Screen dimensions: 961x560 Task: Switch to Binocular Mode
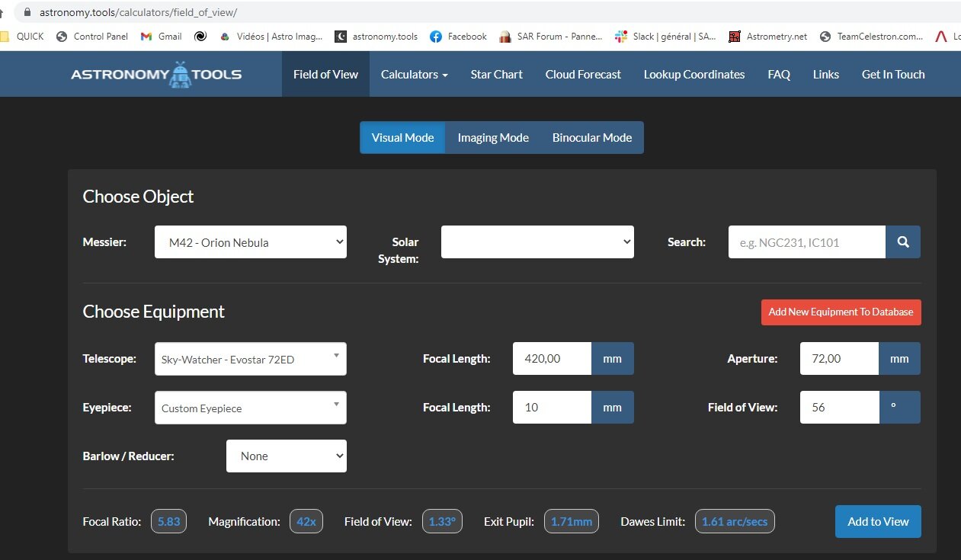592,138
